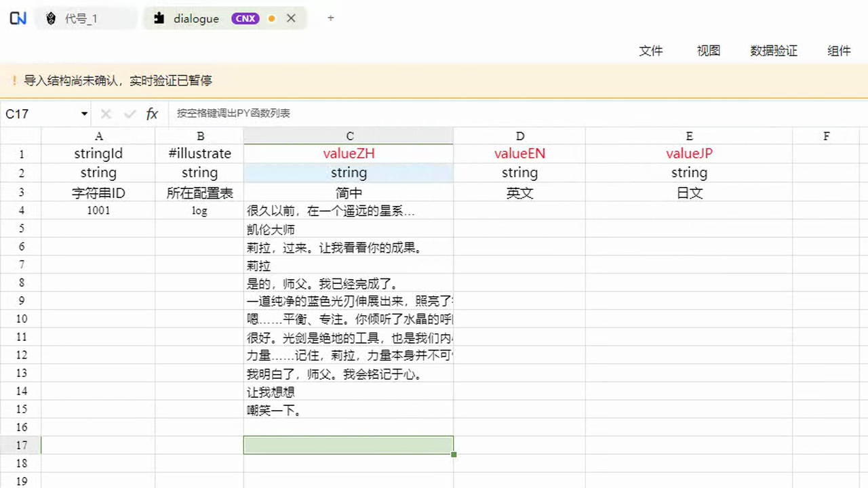Click cell 嘲笑一下。

349,410
